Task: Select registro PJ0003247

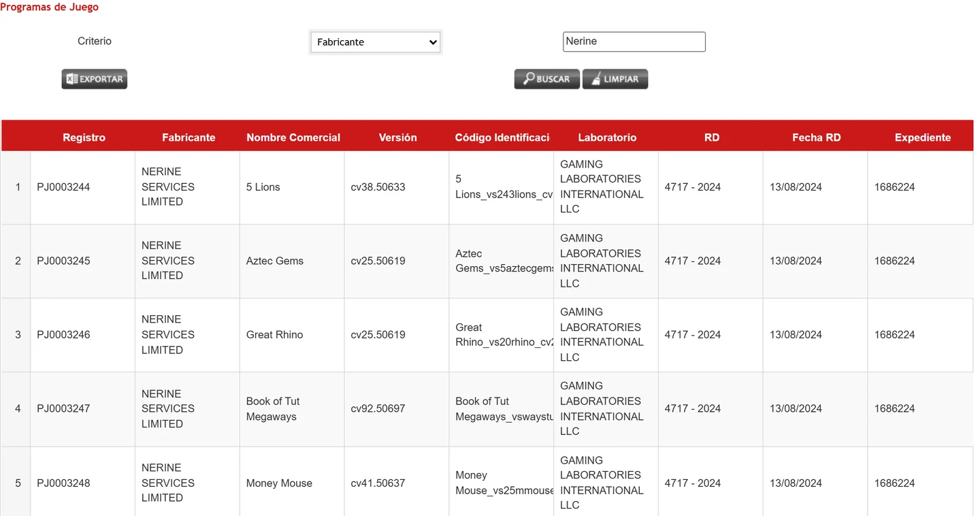Action: coord(63,408)
